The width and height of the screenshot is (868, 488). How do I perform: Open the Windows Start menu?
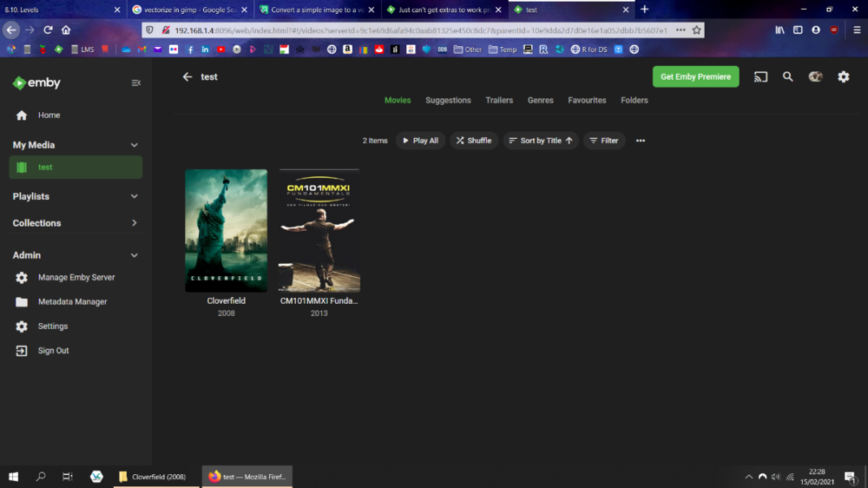pos(13,477)
